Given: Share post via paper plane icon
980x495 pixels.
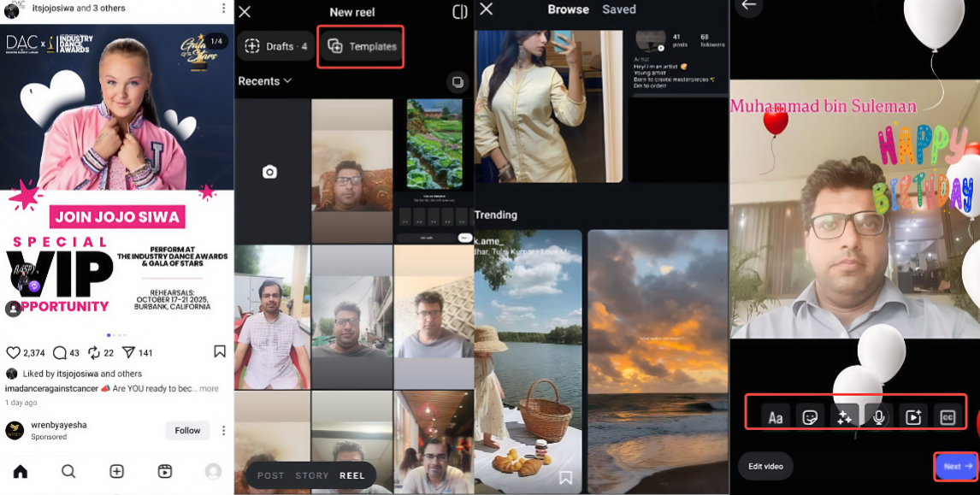Looking at the screenshot, I should coord(128,352).
